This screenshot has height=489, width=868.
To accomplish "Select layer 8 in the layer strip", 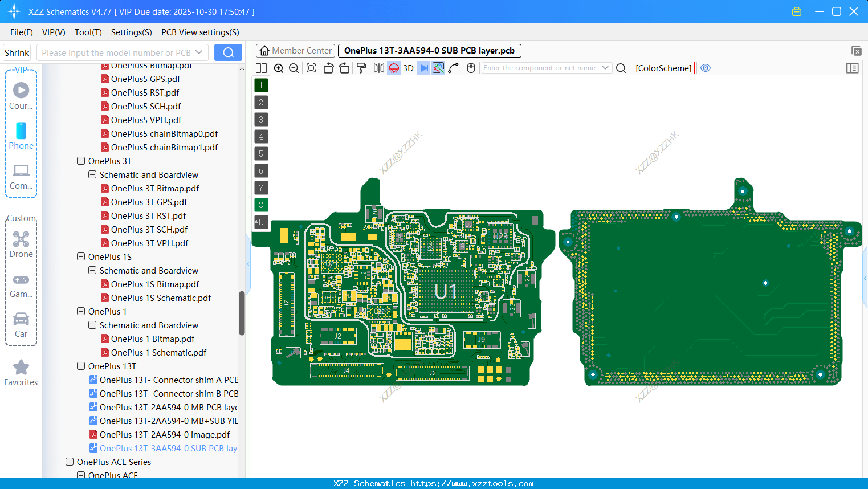I will pos(260,205).
